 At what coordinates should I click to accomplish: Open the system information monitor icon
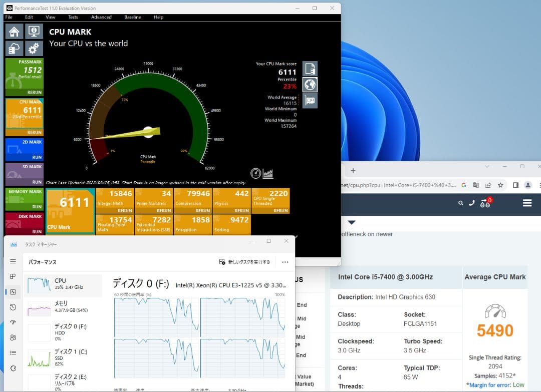click(x=33, y=31)
